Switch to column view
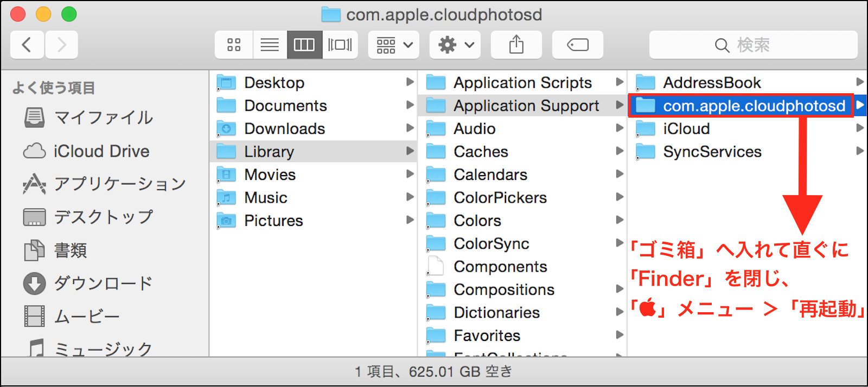The width and height of the screenshot is (868, 387). point(304,44)
